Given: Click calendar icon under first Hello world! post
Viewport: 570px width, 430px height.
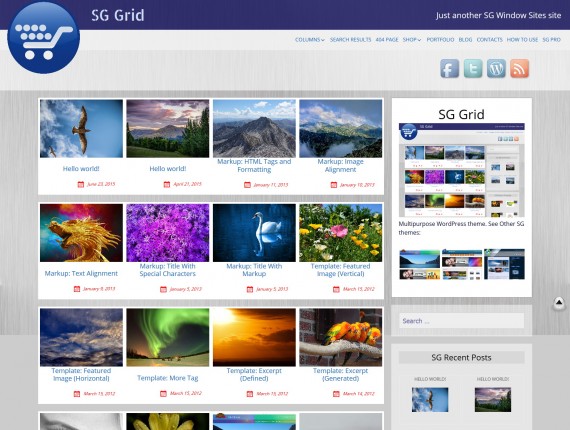Looking at the screenshot, I should coord(81,184).
